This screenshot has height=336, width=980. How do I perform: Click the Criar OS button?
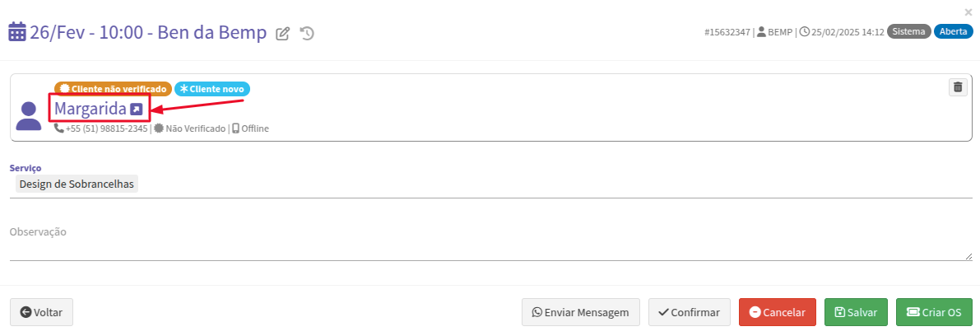(x=935, y=312)
